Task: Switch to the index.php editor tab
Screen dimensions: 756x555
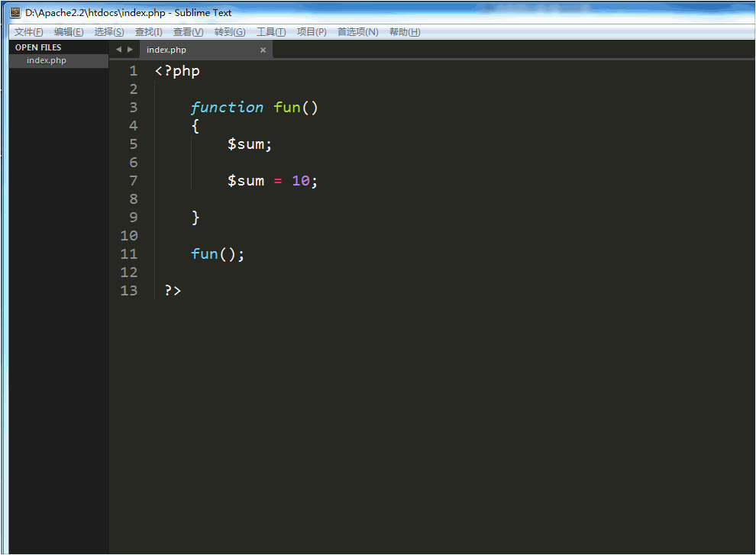Action: click(206, 50)
